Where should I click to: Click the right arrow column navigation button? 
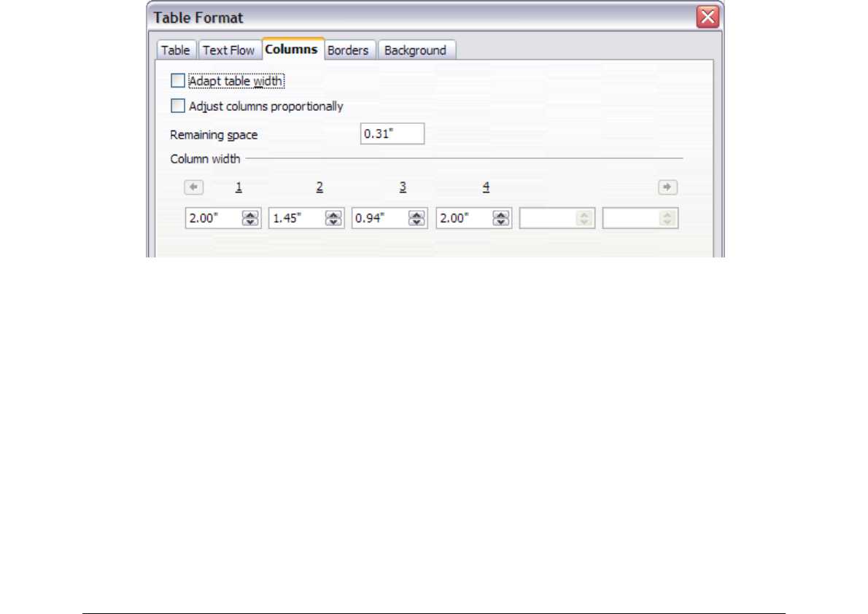tap(667, 187)
